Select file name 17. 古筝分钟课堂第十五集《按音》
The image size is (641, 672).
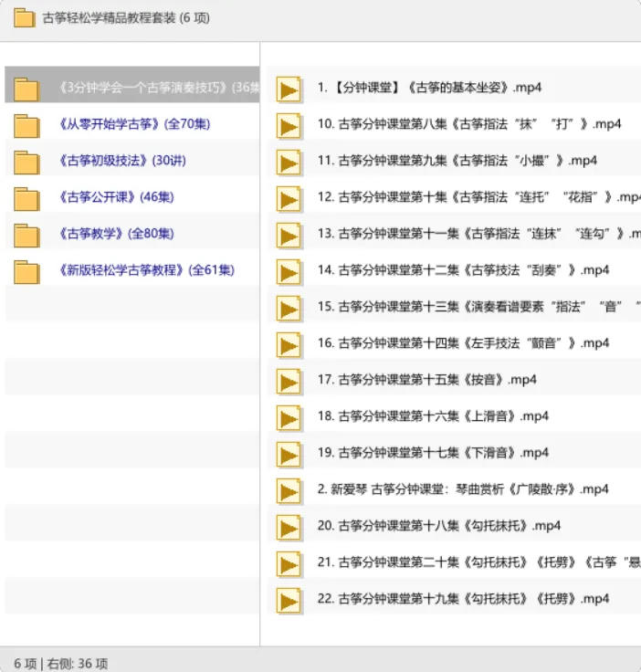[426, 380]
